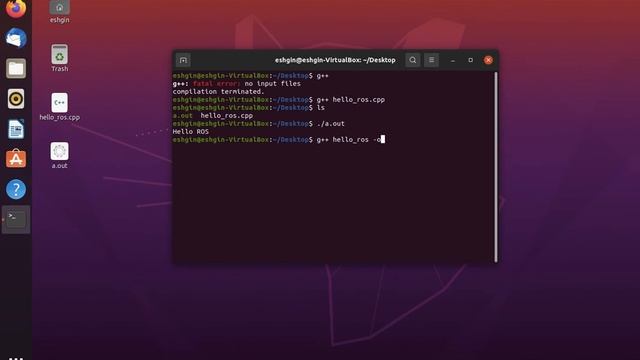Select the eshgin home folder desktop icon
Viewport: 640px width, 360px height.
(60, 11)
